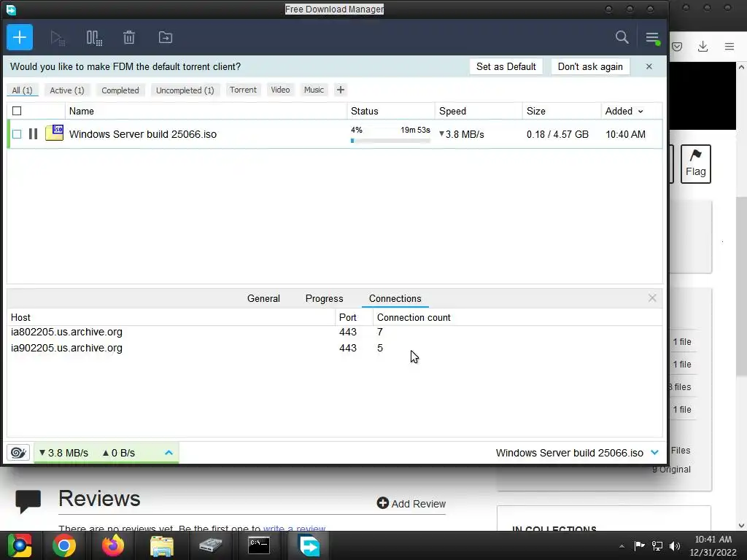Sort by the Status column header

pos(391,111)
